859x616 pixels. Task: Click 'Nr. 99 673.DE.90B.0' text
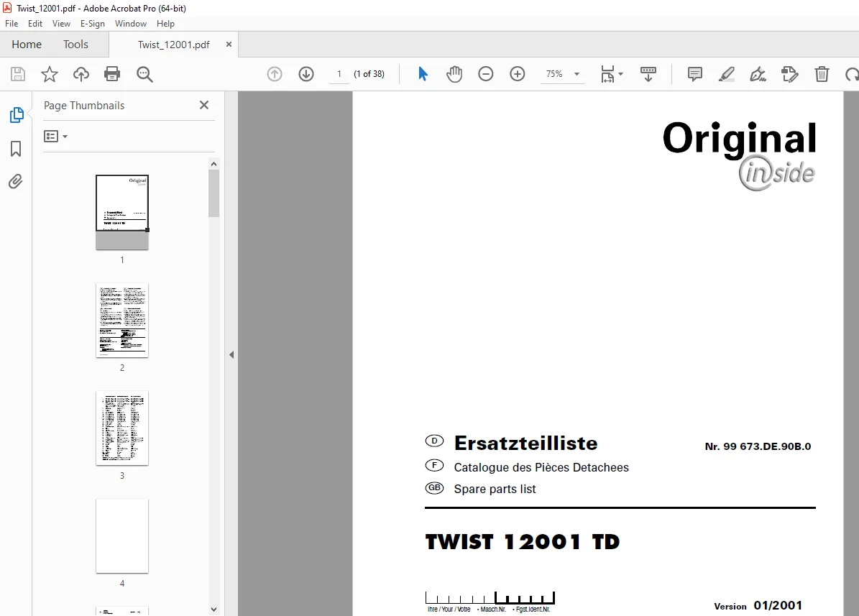[x=758, y=446]
